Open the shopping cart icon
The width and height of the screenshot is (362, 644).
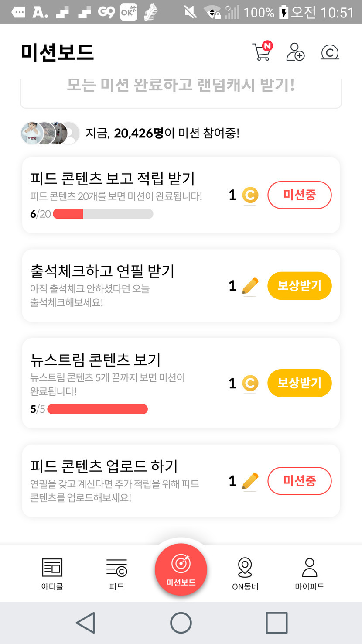click(x=262, y=52)
